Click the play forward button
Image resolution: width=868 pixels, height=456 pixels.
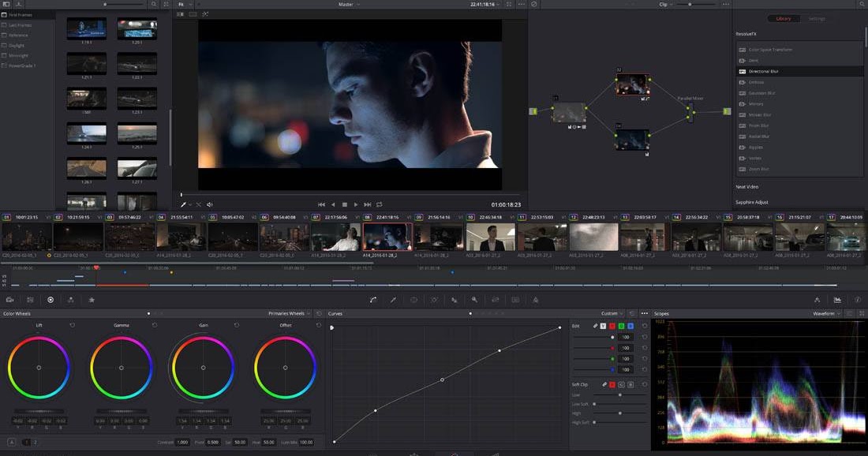click(356, 204)
